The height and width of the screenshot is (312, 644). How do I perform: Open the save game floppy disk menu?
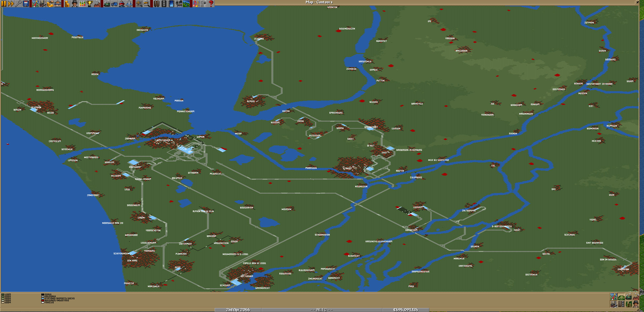26,4
